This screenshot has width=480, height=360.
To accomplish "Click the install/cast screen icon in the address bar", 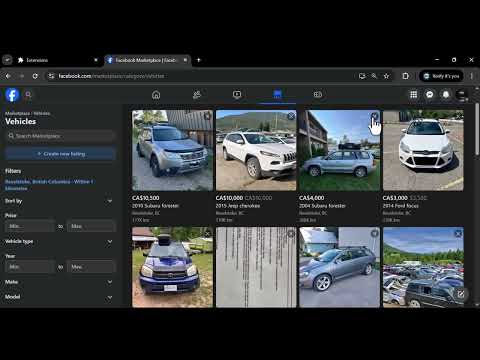I will click(x=362, y=76).
